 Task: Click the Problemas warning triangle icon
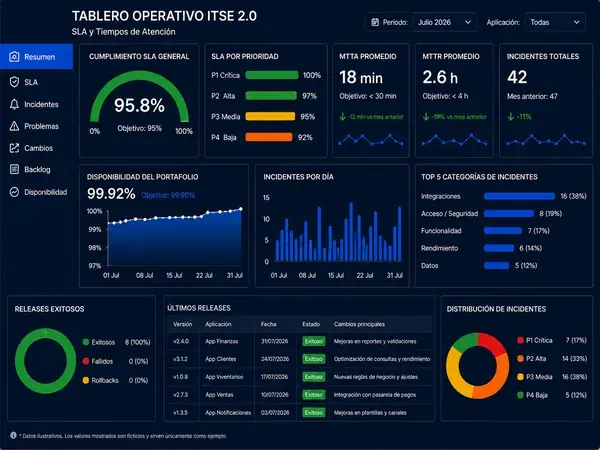[14, 126]
